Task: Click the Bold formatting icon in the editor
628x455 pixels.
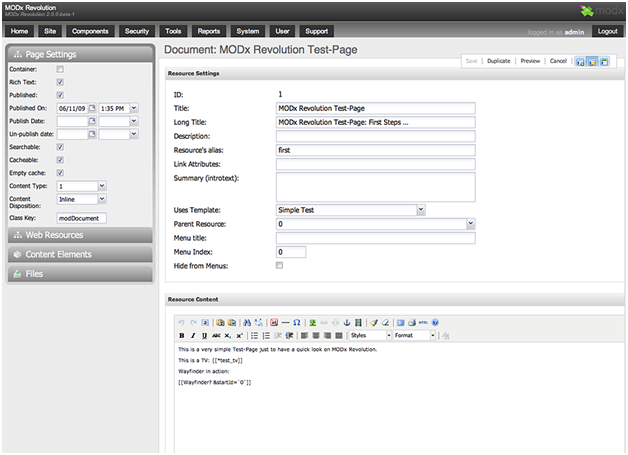Action: (x=181, y=336)
